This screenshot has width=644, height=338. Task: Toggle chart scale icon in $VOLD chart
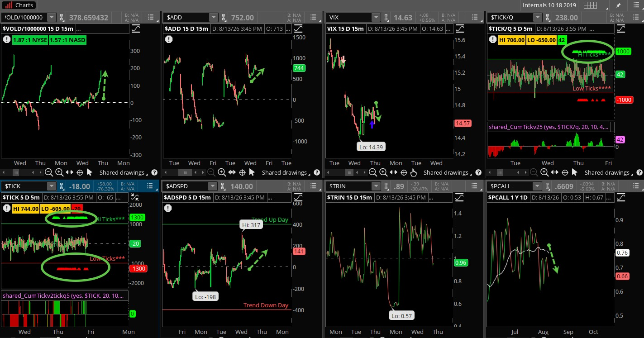pyautogui.click(x=136, y=29)
